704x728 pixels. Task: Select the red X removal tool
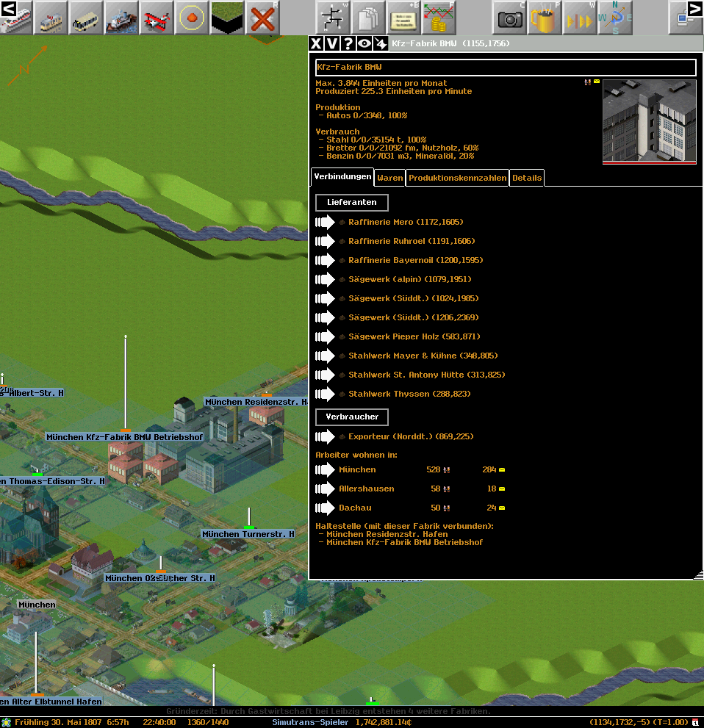pyautogui.click(x=263, y=18)
